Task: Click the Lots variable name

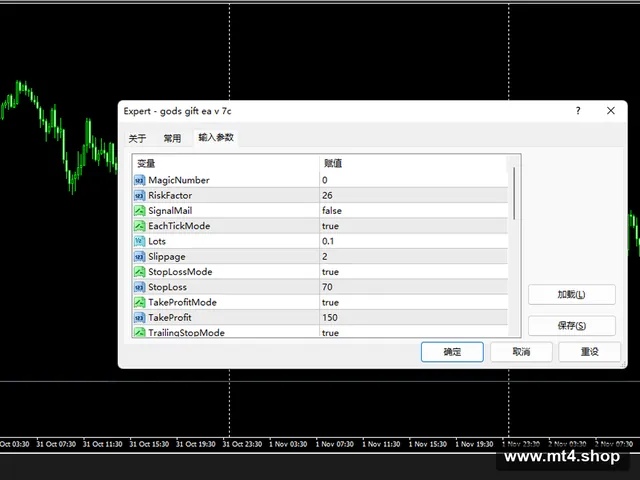Action: (157, 241)
